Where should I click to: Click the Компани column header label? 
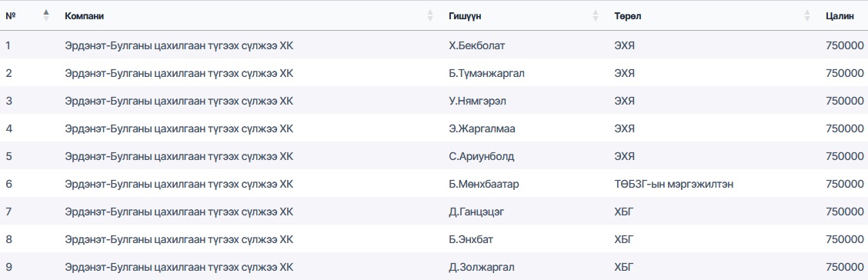point(84,16)
